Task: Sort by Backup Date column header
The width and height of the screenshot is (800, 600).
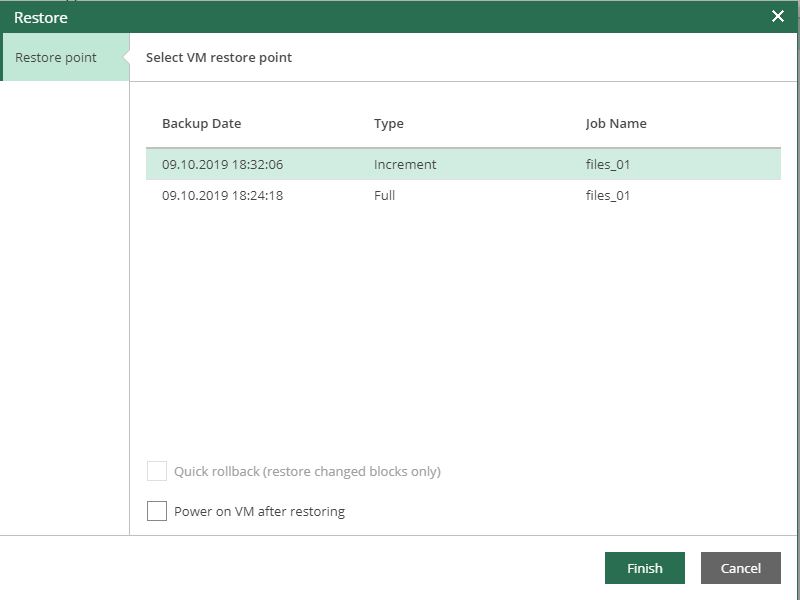Action: point(202,123)
